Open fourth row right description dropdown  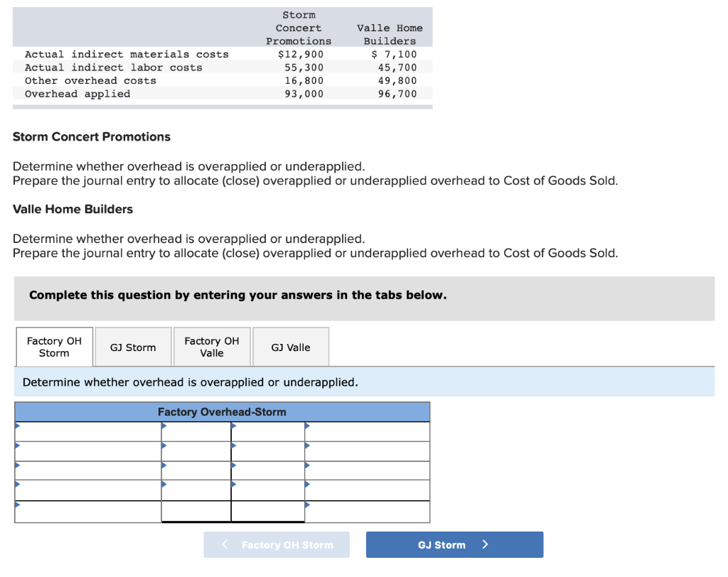(x=368, y=490)
